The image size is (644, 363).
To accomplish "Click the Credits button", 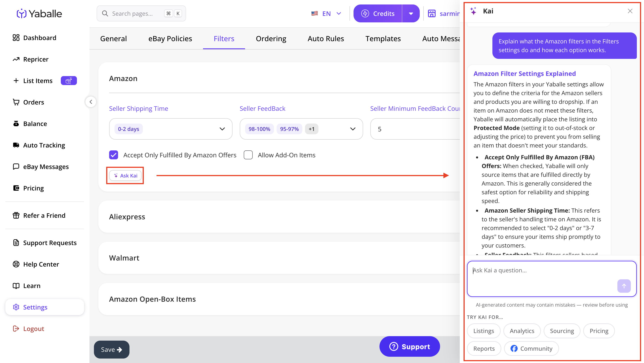I will click(377, 13).
